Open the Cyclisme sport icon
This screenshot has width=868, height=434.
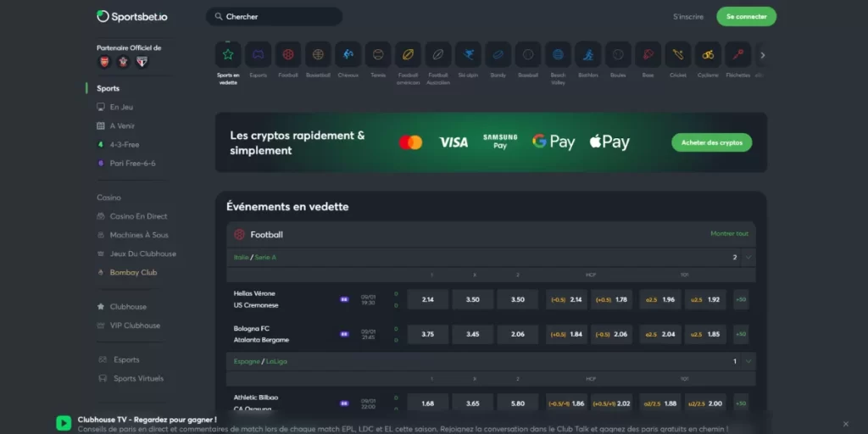708,54
